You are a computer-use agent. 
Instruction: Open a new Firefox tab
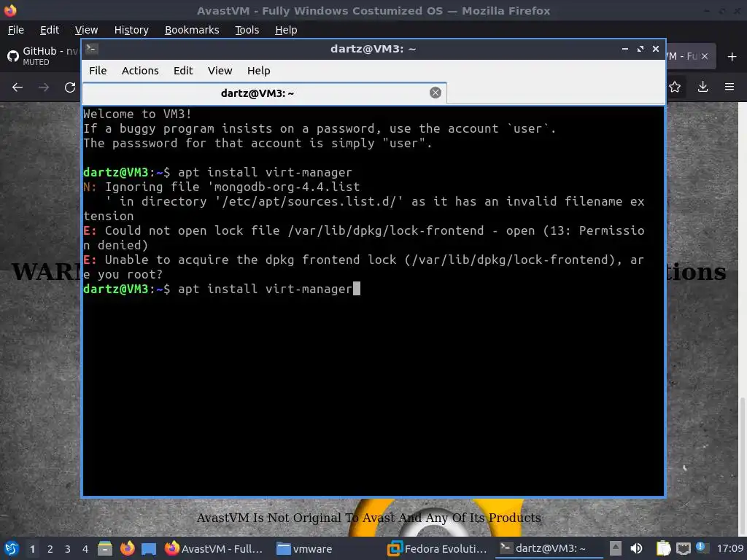(732, 57)
